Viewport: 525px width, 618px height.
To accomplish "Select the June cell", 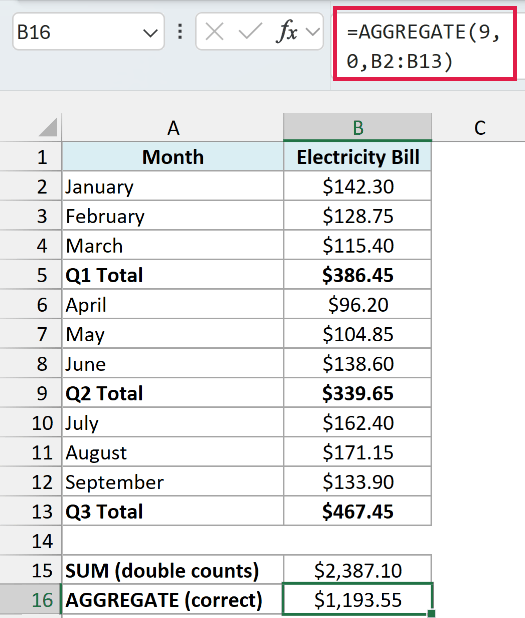I will point(173,363).
